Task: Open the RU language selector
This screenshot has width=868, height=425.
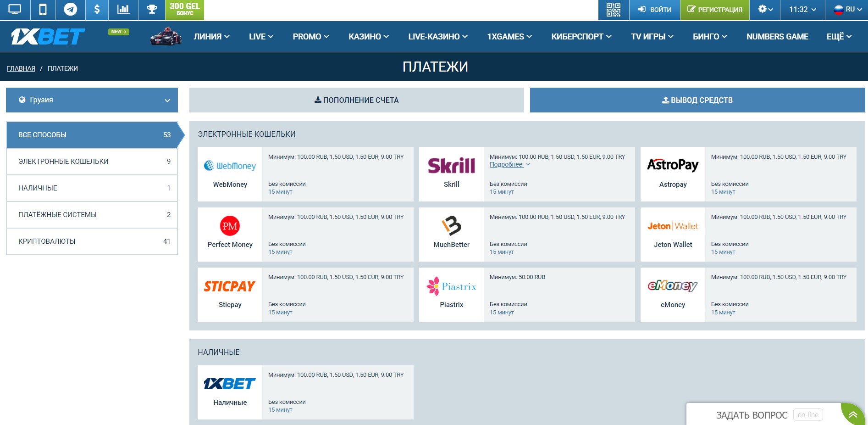Action: pyautogui.click(x=846, y=10)
